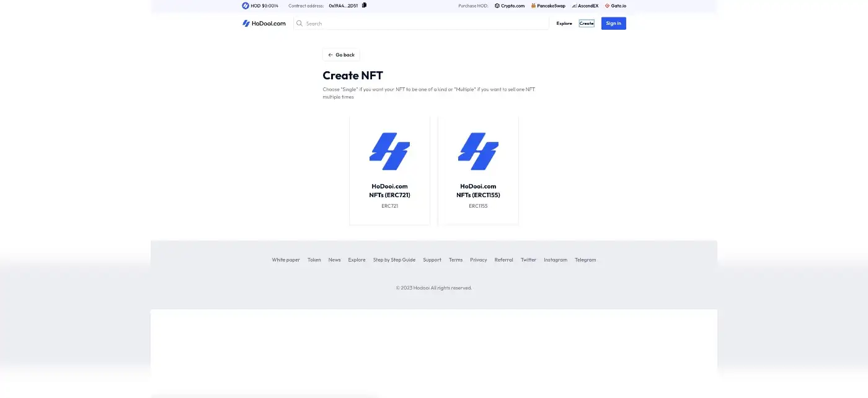Open the Referral footer link
868x398 pixels.
503,260
